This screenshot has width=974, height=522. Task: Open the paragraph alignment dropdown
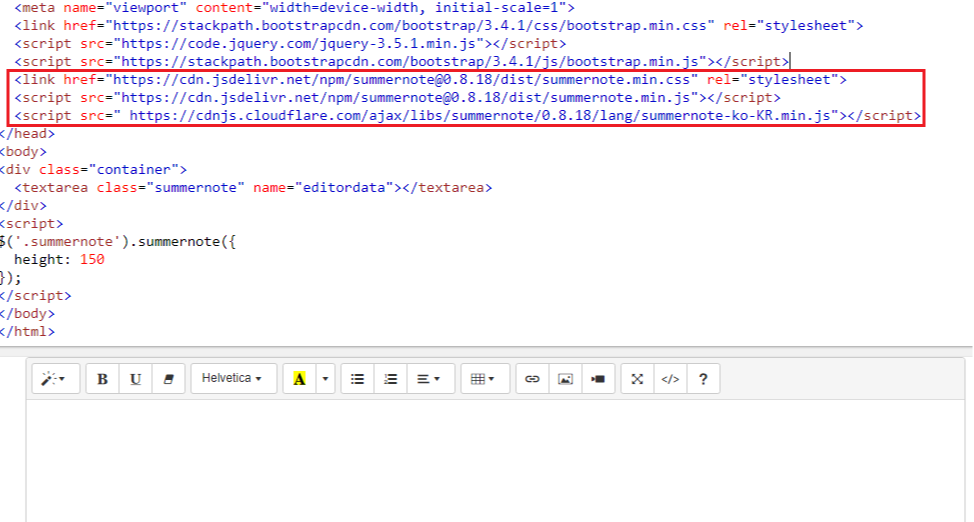click(430, 378)
